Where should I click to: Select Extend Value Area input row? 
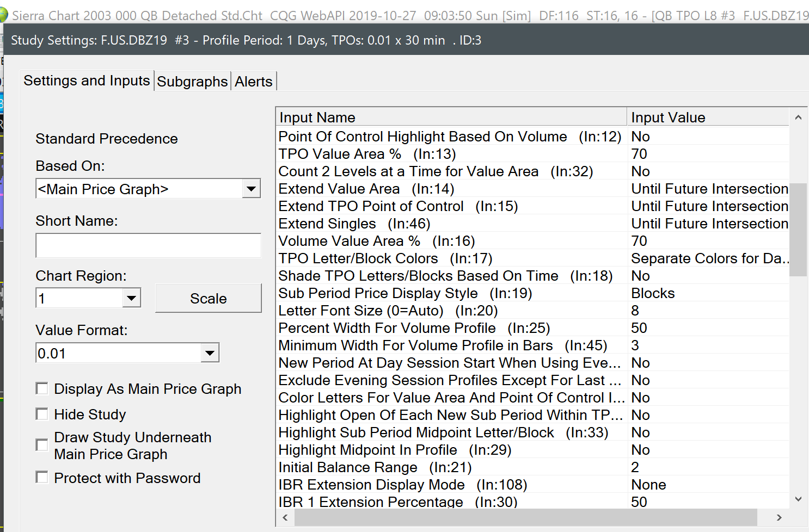point(532,189)
